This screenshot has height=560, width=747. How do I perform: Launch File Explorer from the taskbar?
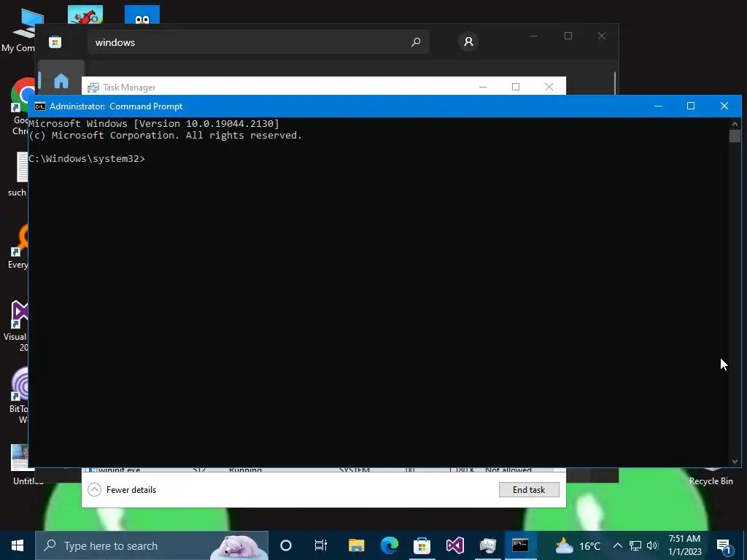coord(356,545)
